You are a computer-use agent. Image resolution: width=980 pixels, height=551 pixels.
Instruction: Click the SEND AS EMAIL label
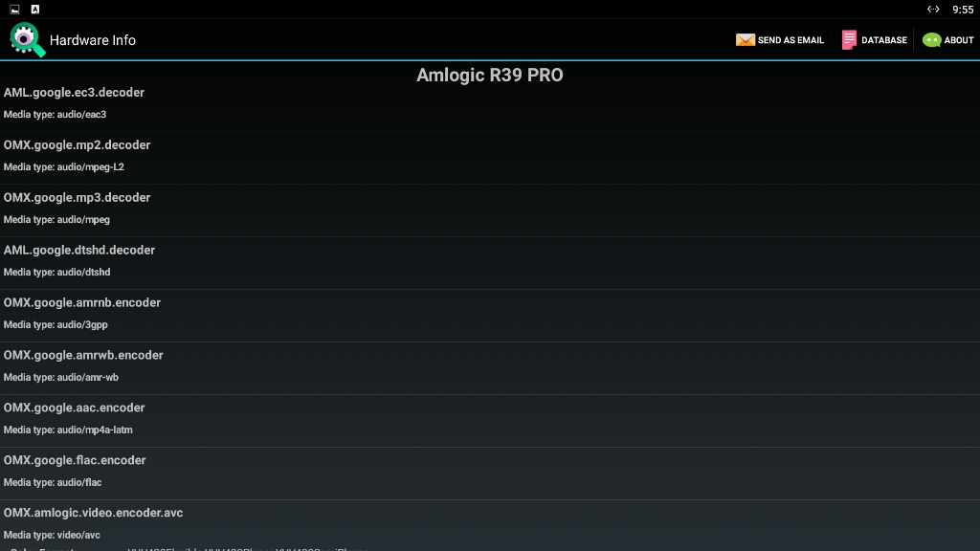(x=791, y=40)
